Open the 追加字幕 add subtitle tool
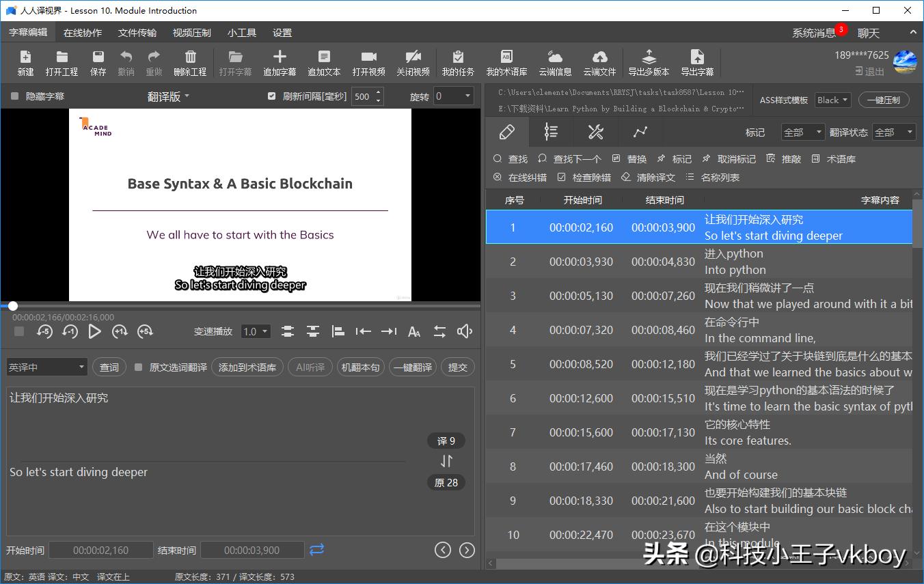Viewport: 924px width, 584px height. point(280,58)
